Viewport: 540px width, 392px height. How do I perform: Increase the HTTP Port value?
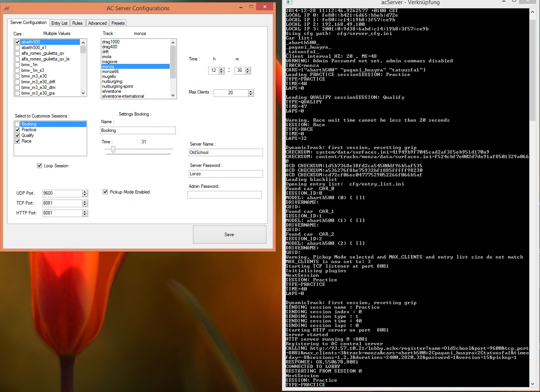point(85,211)
